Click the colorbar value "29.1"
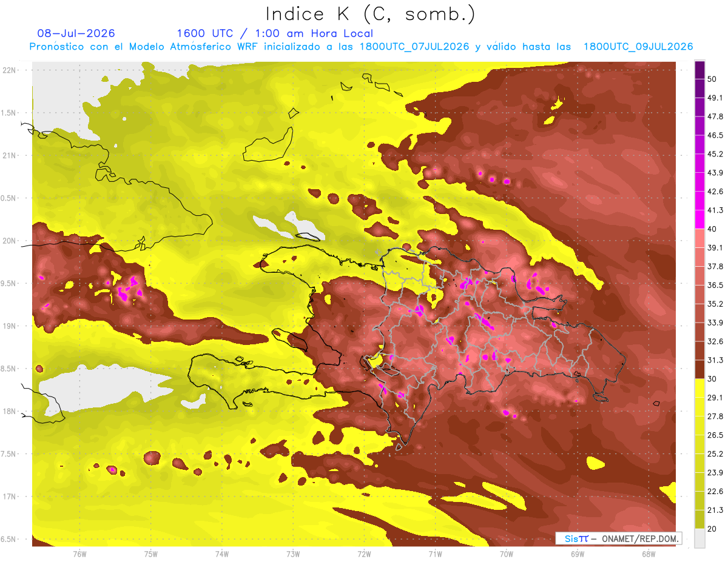 point(715,397)
